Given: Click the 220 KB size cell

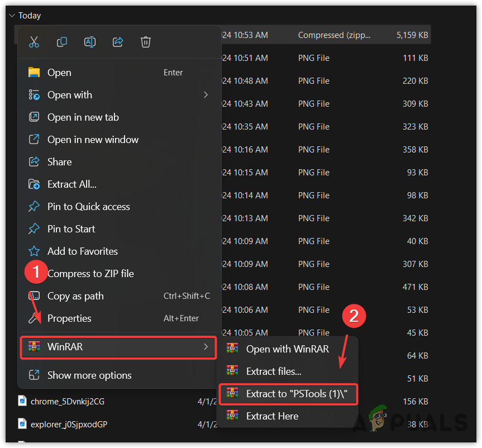Looking at the screenshot, I should [x=416, y=81].
